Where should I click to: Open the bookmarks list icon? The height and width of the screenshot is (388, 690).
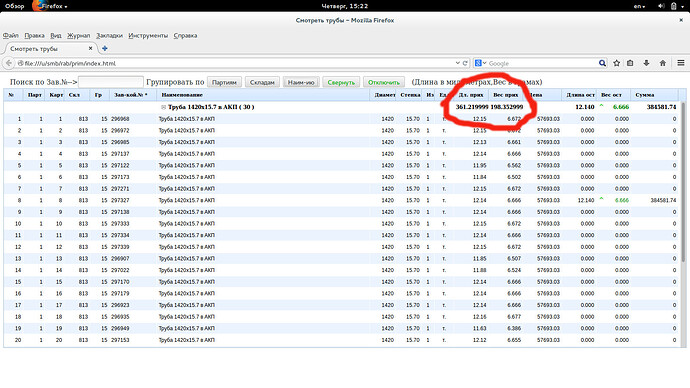[630, 63]
